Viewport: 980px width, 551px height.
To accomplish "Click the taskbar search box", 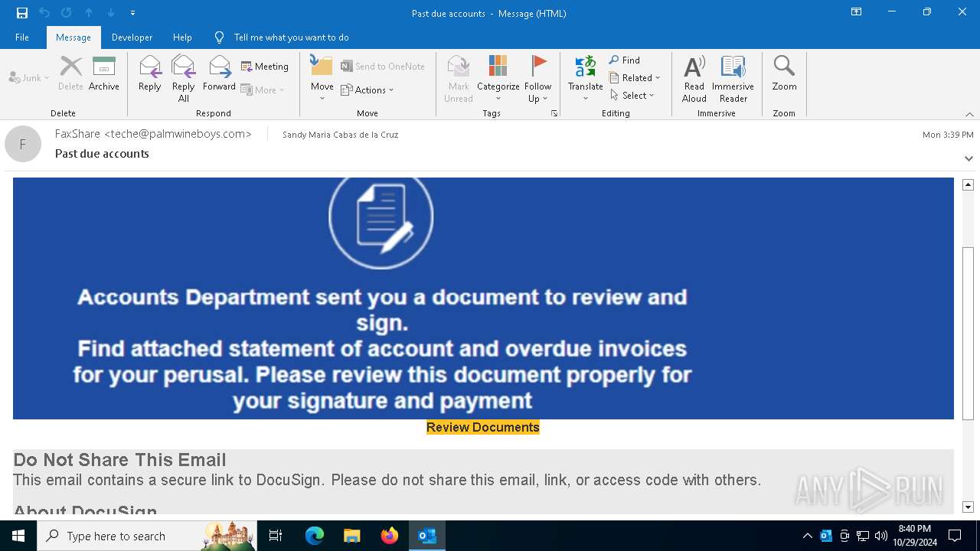I will click(147, 536).
